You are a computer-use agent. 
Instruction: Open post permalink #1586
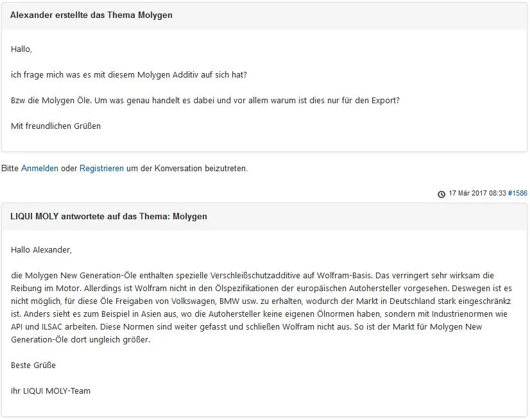click(517, 193)
